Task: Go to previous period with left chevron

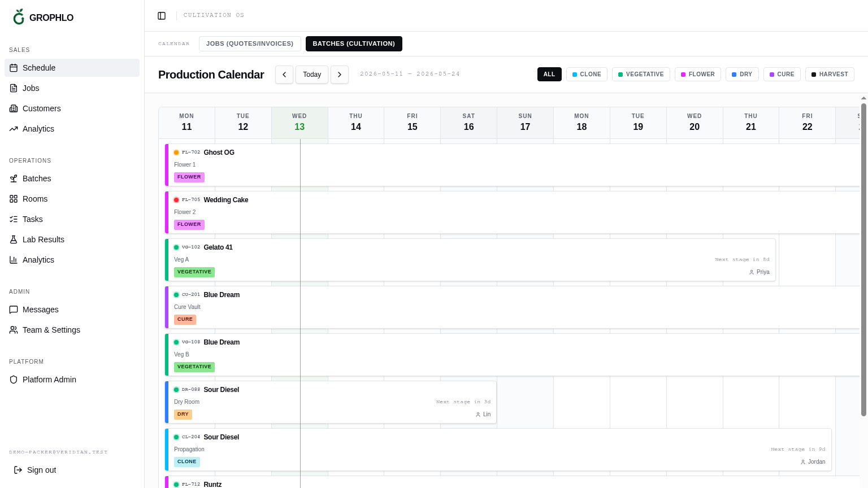Action: (x=284, y=75)
